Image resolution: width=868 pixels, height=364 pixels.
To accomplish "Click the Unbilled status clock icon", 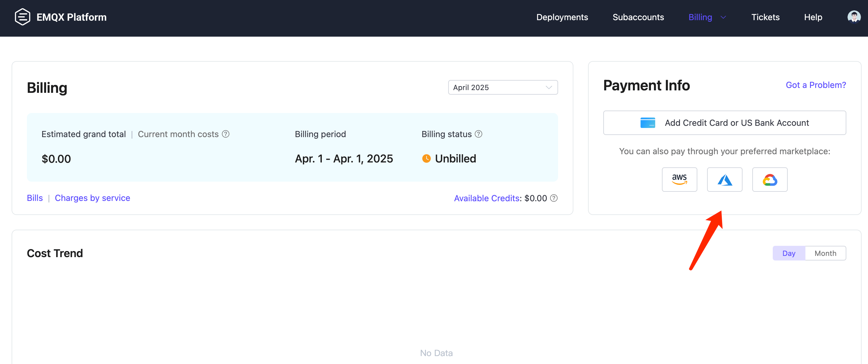I will click(x=426, y=158).
